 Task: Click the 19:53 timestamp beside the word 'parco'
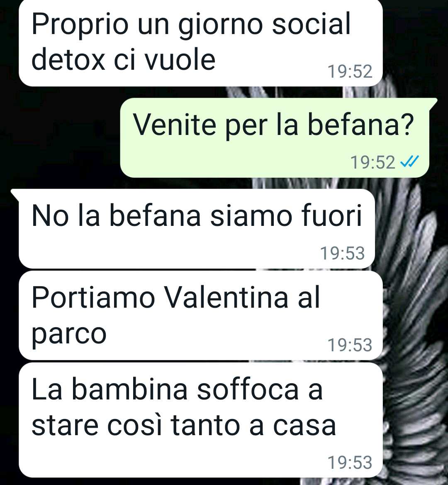pos(350,345)
